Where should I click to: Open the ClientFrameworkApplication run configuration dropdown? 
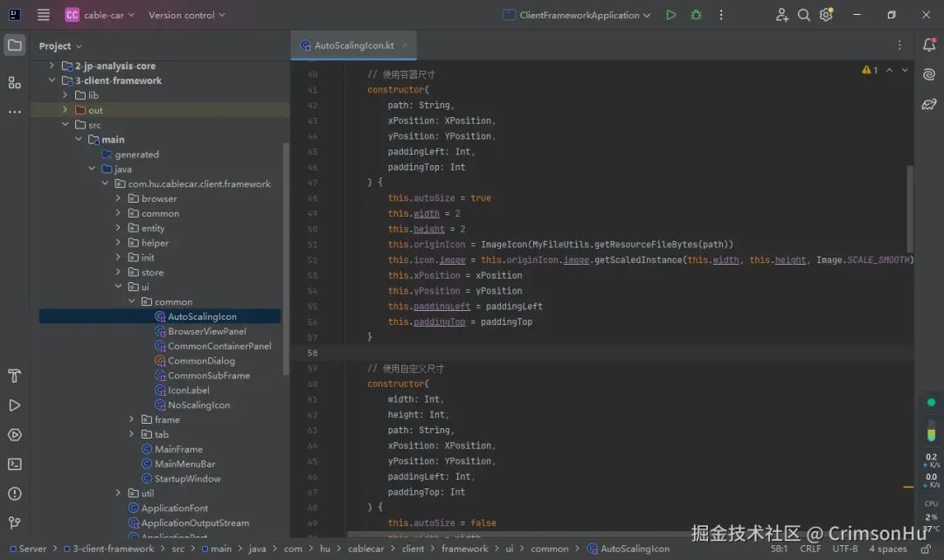577,15
